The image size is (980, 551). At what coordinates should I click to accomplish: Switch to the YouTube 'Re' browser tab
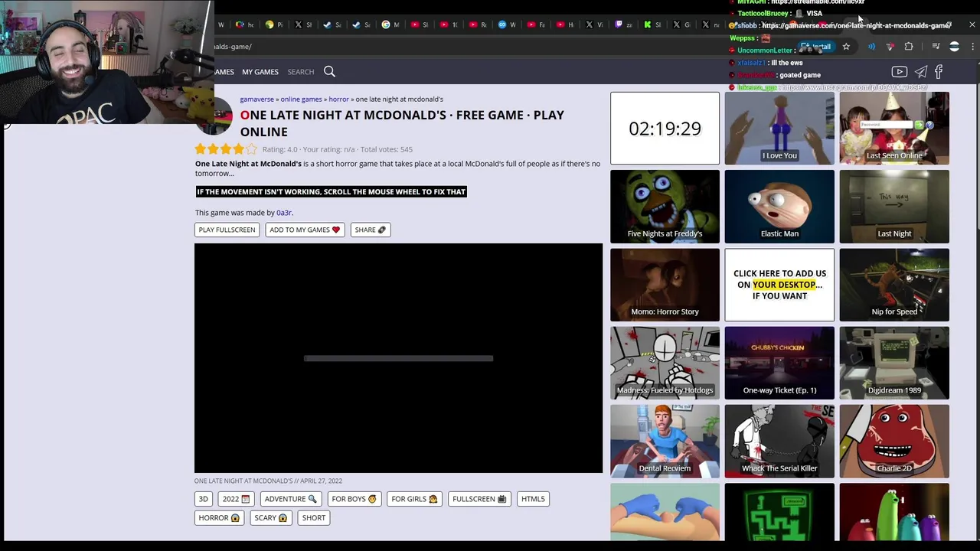479,24
